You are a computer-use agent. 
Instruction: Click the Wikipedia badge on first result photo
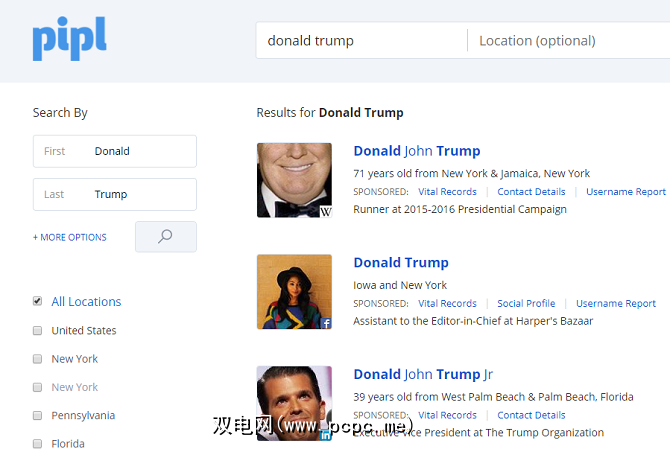(326, 211)
